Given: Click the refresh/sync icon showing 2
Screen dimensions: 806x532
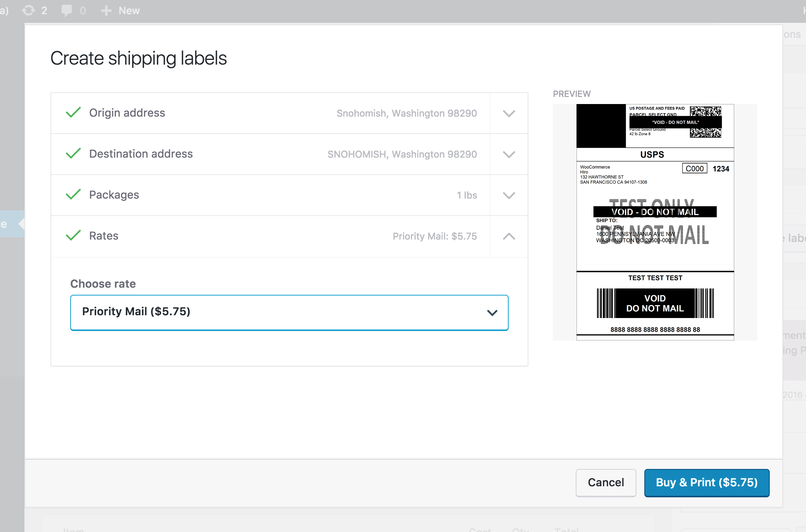Looking at the screenshot, I should (x=27, y=10).
